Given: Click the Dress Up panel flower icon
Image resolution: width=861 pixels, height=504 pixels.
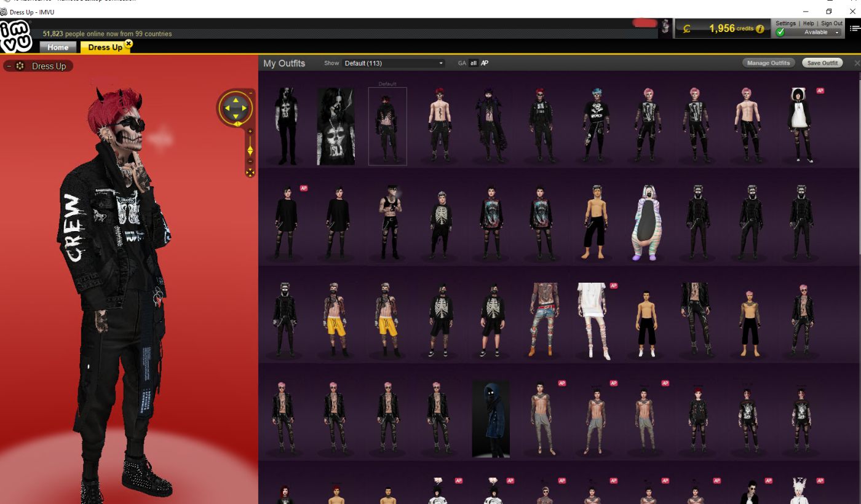Looking at the screenshot, I should pos(20,66).
